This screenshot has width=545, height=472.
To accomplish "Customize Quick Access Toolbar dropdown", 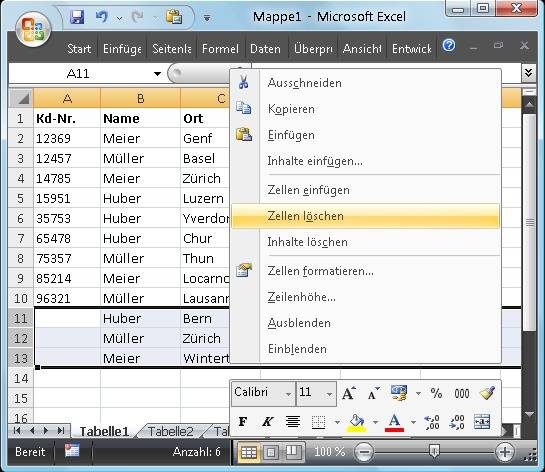I will point(207,17).
